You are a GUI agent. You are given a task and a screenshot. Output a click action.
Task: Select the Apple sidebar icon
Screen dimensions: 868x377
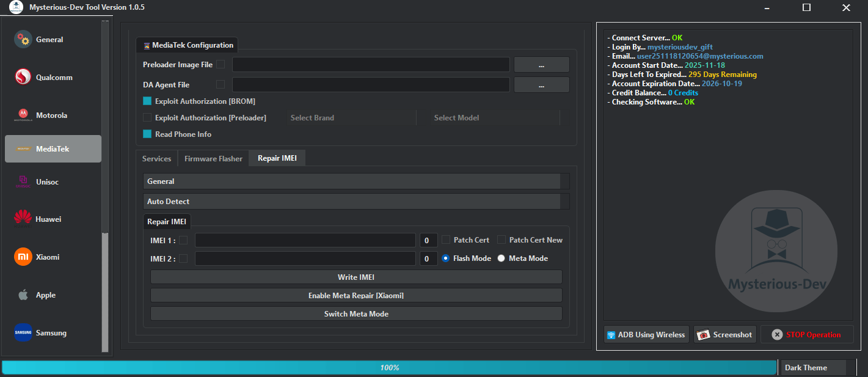[x=23, y=295]
